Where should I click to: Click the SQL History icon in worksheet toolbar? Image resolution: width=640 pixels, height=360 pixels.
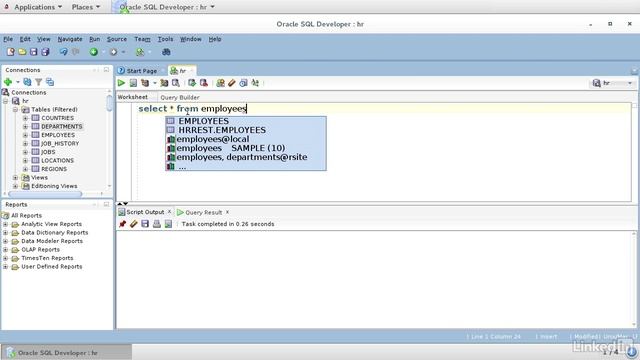coord(243,83)
